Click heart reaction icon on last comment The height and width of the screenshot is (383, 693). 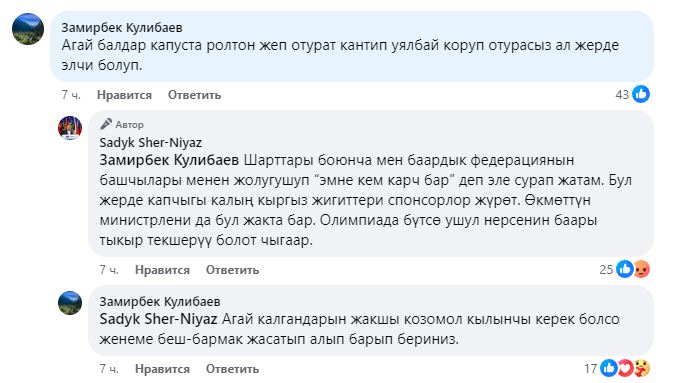[x=625, y=368]
